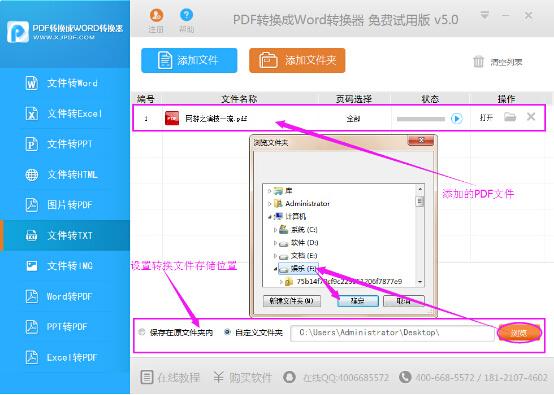The width and height of the screenshot is (554, 395).
Task: Click the PDF file icon in row 1
Action: click(172, 118)
